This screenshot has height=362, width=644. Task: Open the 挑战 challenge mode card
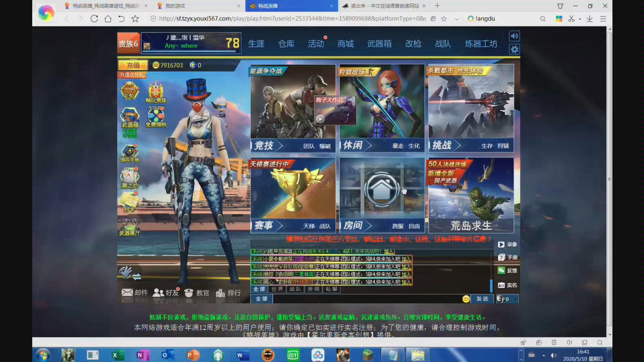471,109
